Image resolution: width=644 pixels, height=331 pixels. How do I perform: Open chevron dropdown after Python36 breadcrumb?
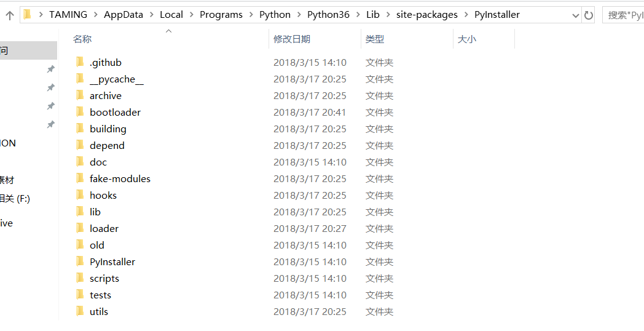tap(358, 15)
